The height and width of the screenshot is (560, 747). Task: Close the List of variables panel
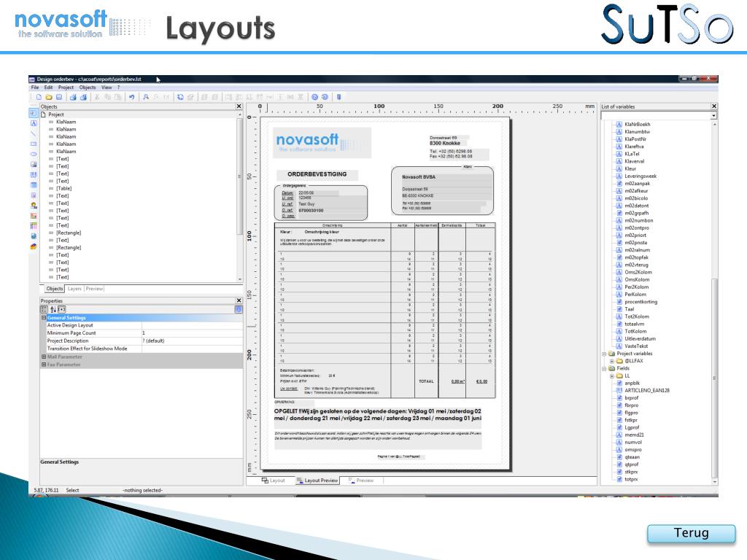[x=713, y=106]
